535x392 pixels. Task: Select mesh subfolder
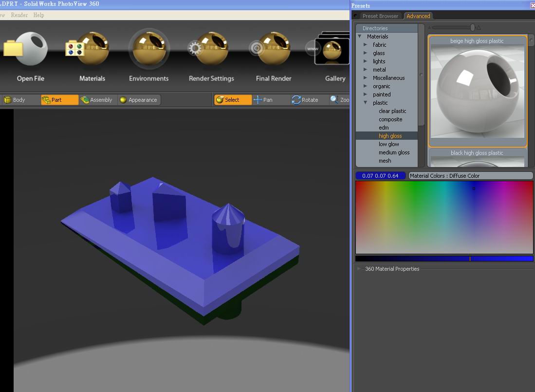(385, 161)
